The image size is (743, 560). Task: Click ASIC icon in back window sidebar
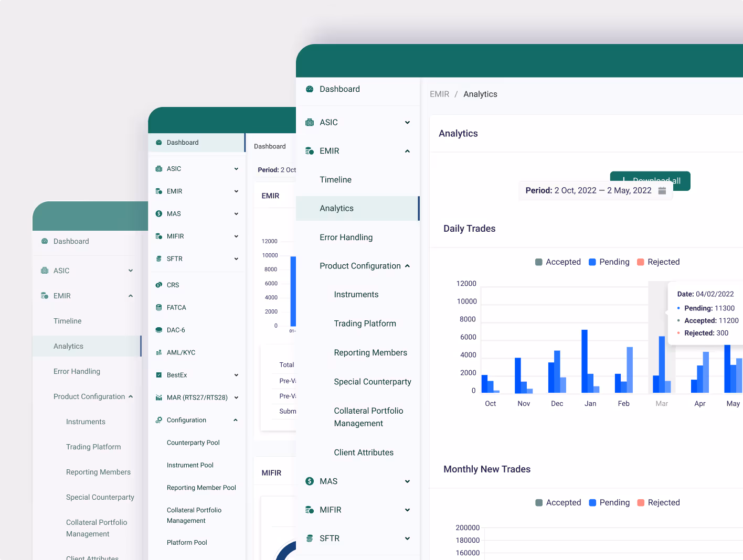click(45, 271)
